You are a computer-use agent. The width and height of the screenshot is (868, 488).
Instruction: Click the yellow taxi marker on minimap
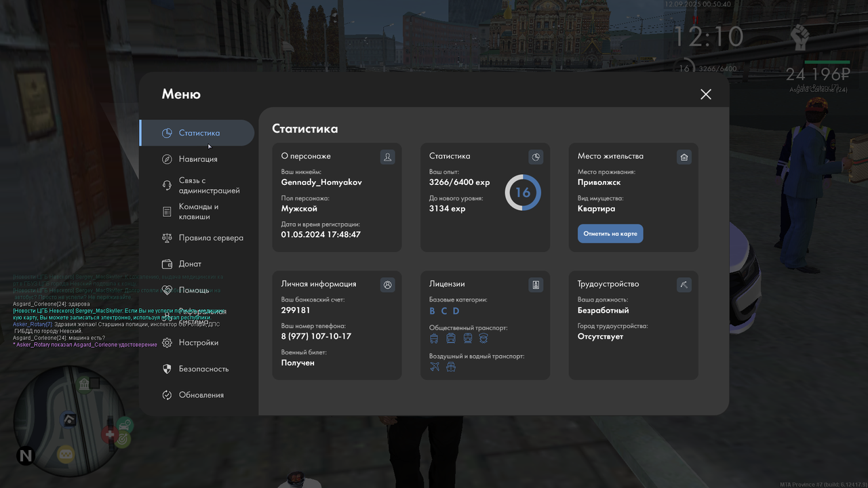click(65, 453)
